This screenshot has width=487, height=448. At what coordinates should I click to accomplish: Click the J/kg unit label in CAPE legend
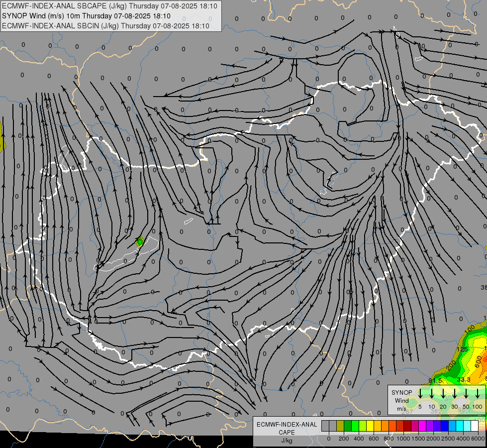pos(287,441)
